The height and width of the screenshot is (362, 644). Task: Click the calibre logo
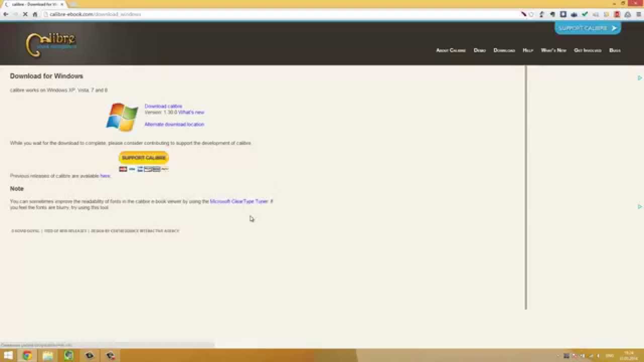click(51, 44)
